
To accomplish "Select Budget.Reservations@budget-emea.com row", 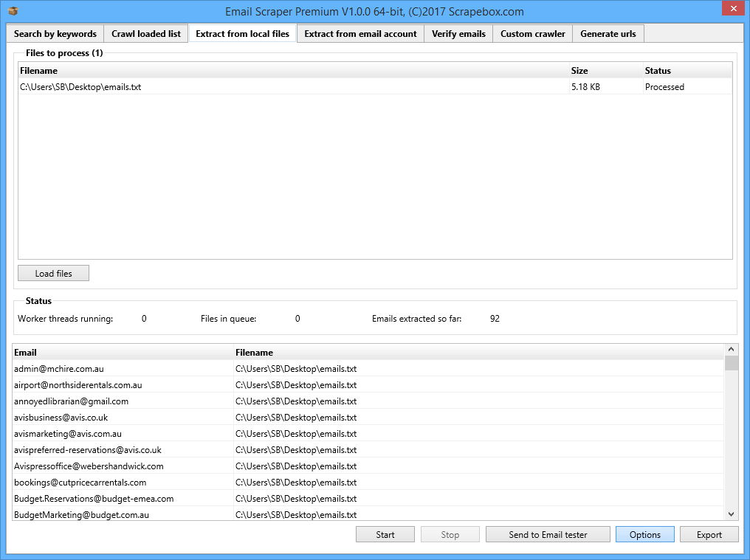I will (368, 498).
